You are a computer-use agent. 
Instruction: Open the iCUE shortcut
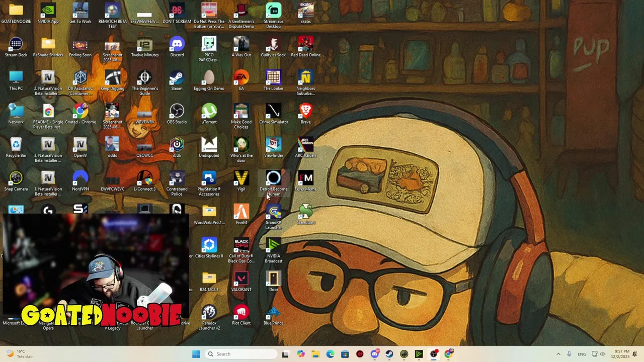point(177,148)
